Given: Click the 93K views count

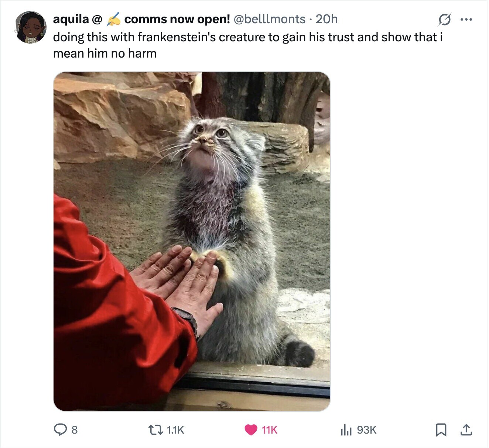Looking at the screenshot, I should [367, 430].
